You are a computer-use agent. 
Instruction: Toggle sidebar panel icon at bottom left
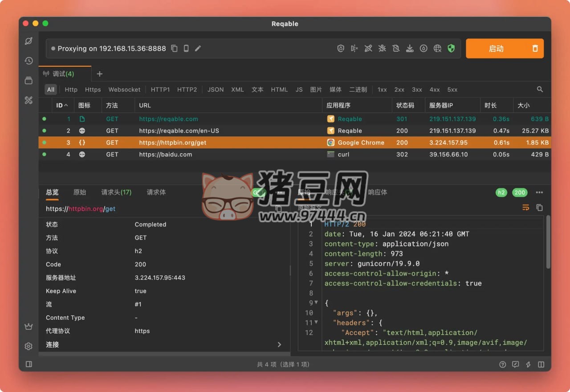(28, 364)
